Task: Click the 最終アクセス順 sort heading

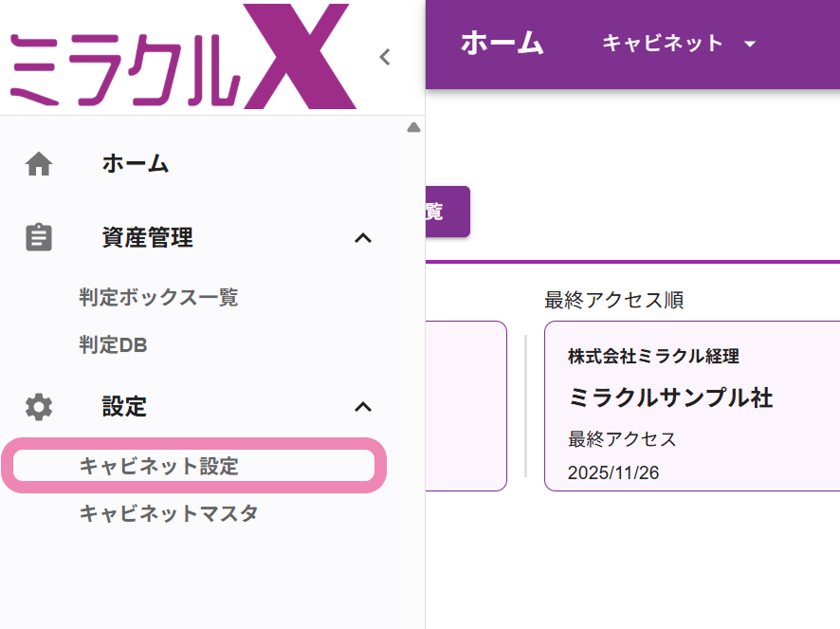Action: tap(614, 300)
